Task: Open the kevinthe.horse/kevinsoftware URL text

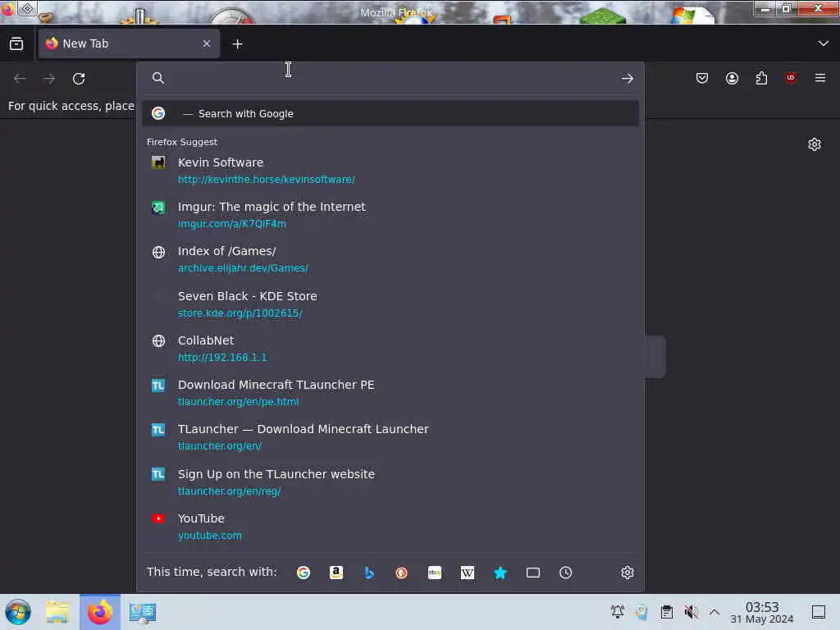Action: pos(267,180)
